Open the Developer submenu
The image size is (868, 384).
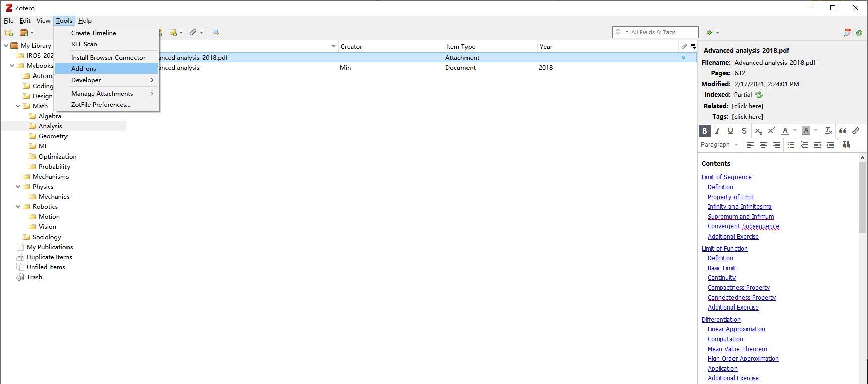click(106, 80)
